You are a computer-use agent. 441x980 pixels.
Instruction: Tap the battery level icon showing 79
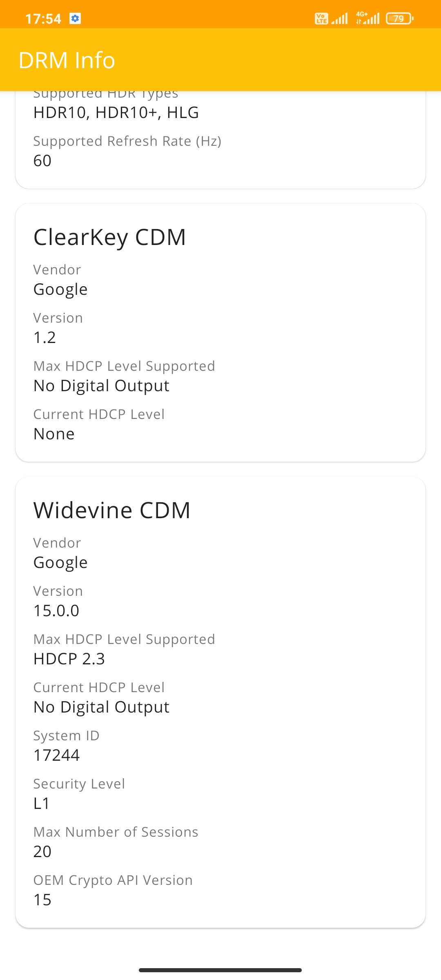[400, 18]
